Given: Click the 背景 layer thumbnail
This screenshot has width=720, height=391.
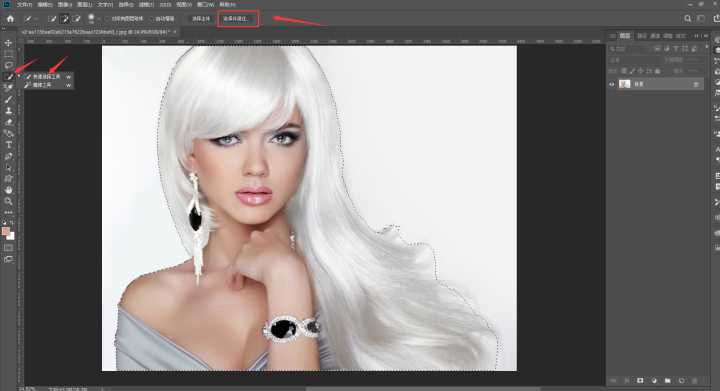Looking at the screenshot, I should 624,84.
